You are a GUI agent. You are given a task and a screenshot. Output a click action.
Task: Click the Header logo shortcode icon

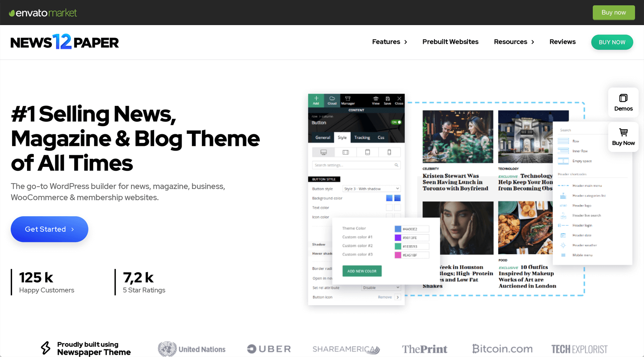tap(563, 206)
